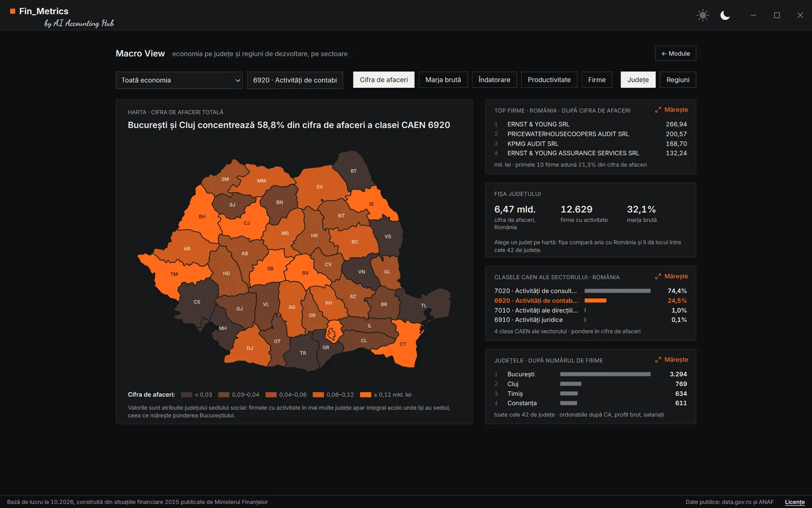Select the Cifra de afaceri metric
The image size is (812, 508).
(x=384, y=80)
